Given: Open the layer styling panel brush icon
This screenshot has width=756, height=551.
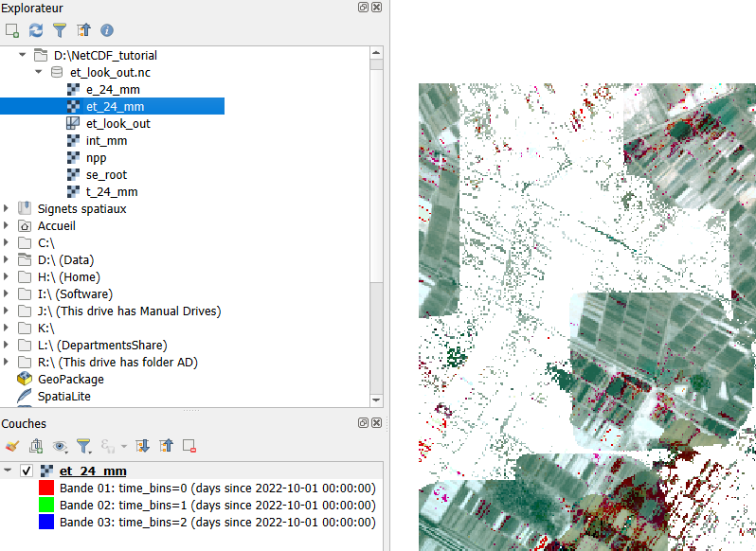Looking at the screenshot, I should click(x=12, y=446).
